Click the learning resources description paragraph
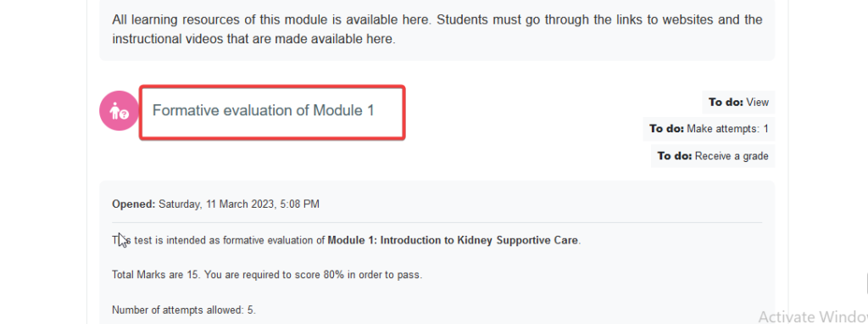 click(x=437, y=30)
